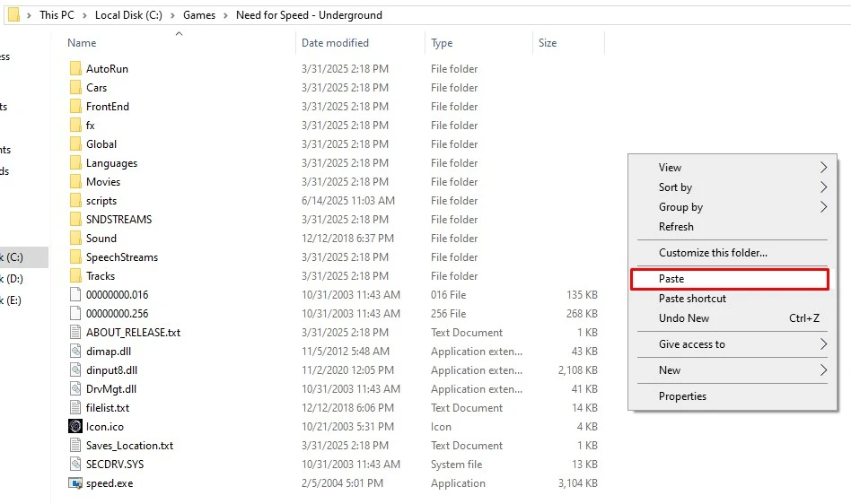Sort by the Date modified column header

[x=335, y=43]
